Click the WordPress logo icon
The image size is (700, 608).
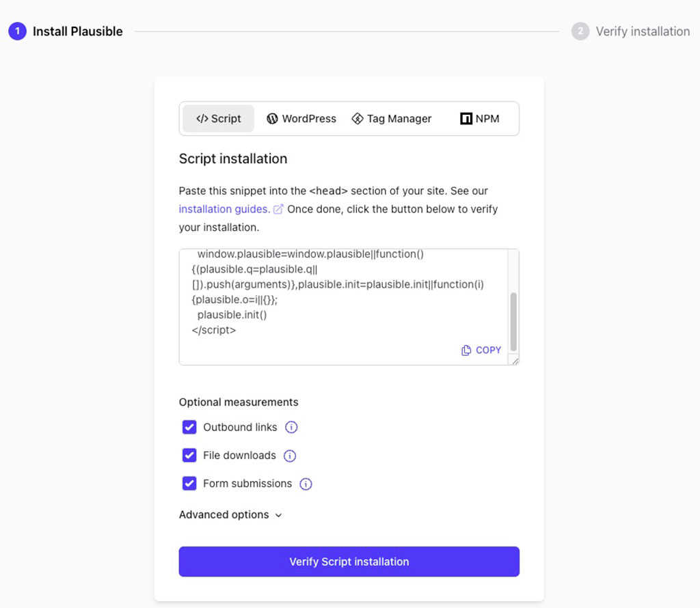272,119
